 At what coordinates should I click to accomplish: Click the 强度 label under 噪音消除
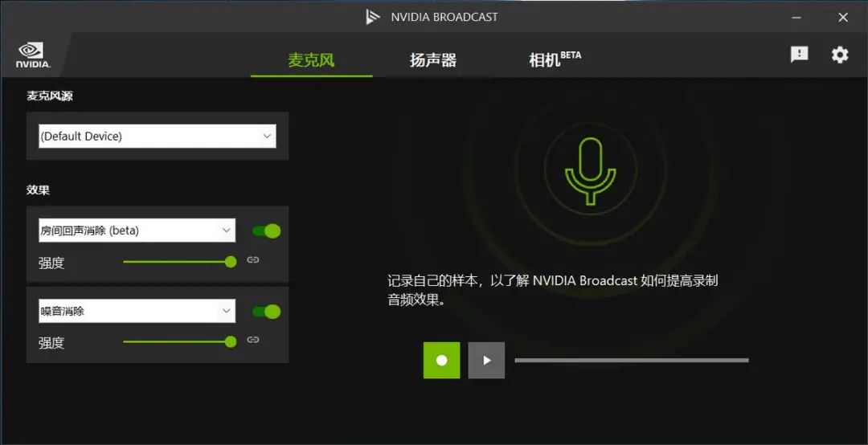pos(51,343)
